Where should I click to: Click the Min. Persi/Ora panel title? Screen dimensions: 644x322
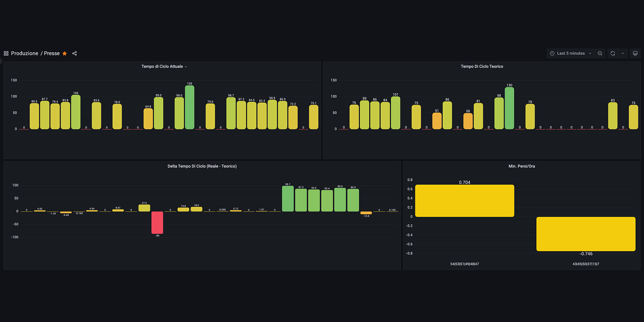point(522,166)
